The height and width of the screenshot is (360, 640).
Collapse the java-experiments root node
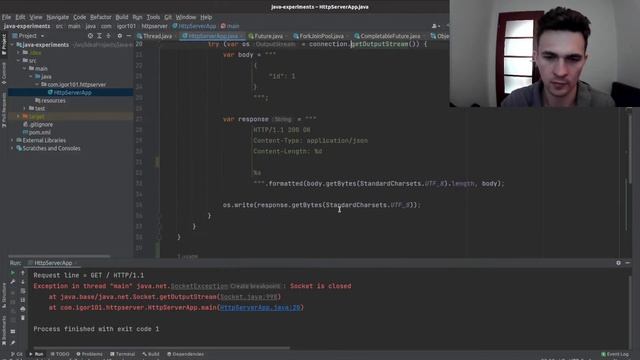click(12, 45)
